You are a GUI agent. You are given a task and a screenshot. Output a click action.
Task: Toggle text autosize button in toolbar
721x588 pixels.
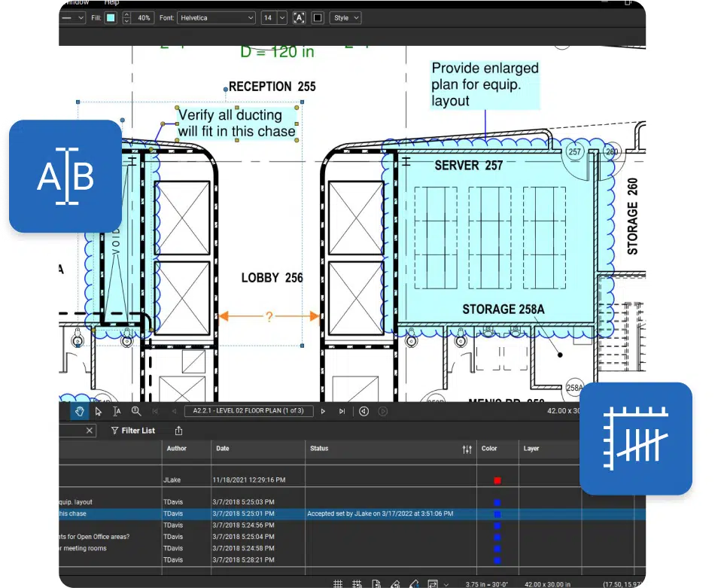point(299,17)
